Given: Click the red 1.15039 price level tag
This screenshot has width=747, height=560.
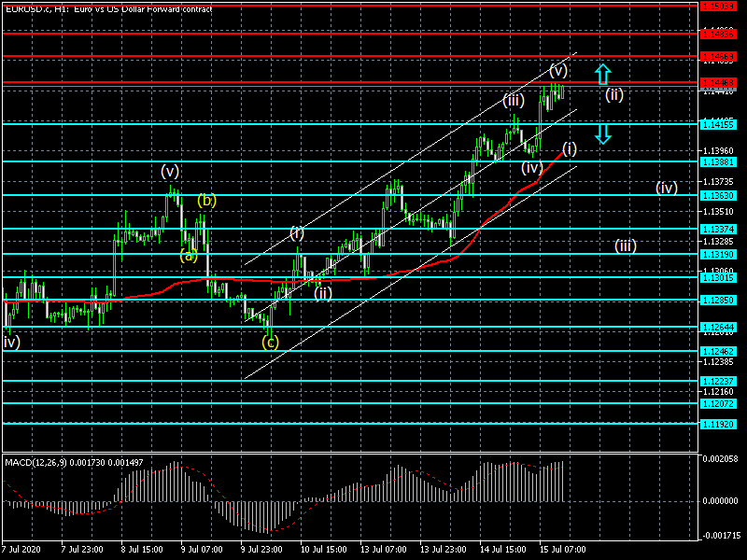Looking at the screenshot, I should [x=718, y=7].
